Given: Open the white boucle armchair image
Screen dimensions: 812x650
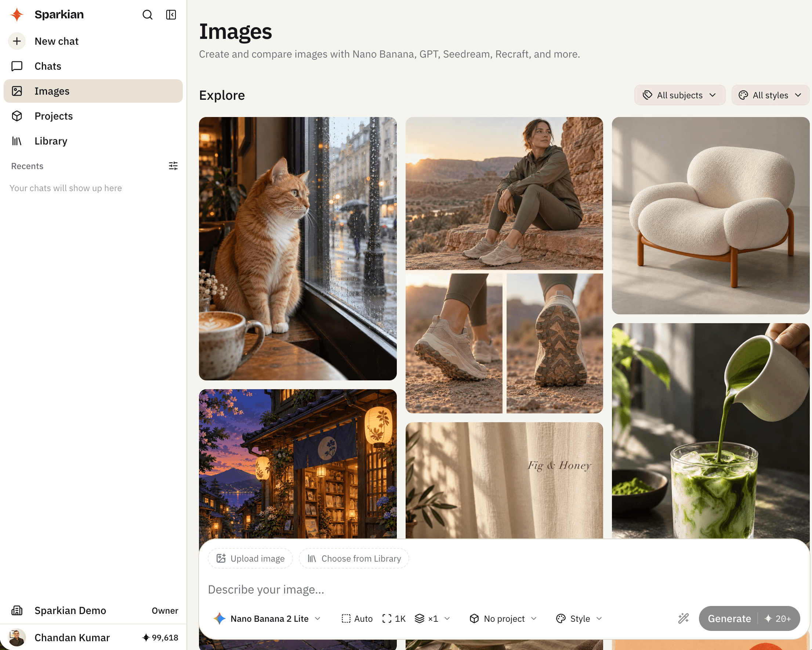Looking at the screenshot, I should point(710,215).
